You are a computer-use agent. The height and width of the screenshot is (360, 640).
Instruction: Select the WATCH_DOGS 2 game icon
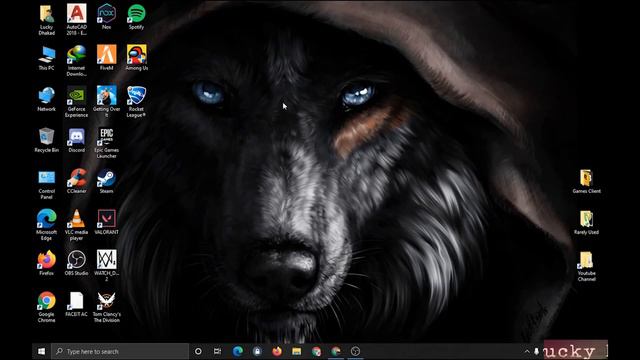(x=107, y=266)
